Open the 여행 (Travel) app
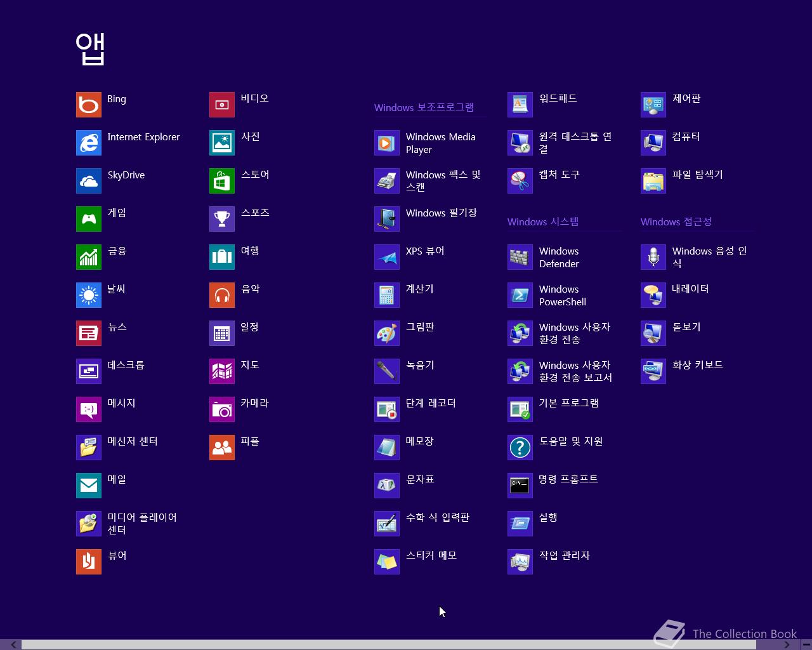This screenshot has width=812, height=650. pos(235,257)
